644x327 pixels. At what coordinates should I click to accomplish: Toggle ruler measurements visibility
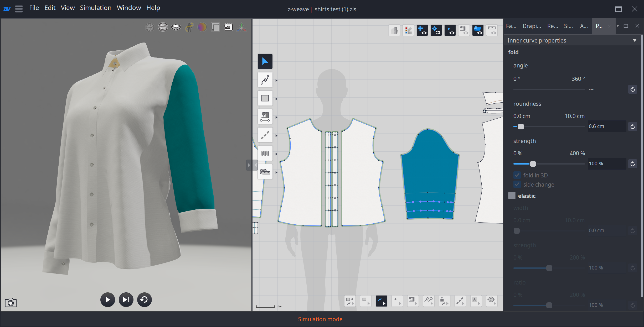pos(492,30)
